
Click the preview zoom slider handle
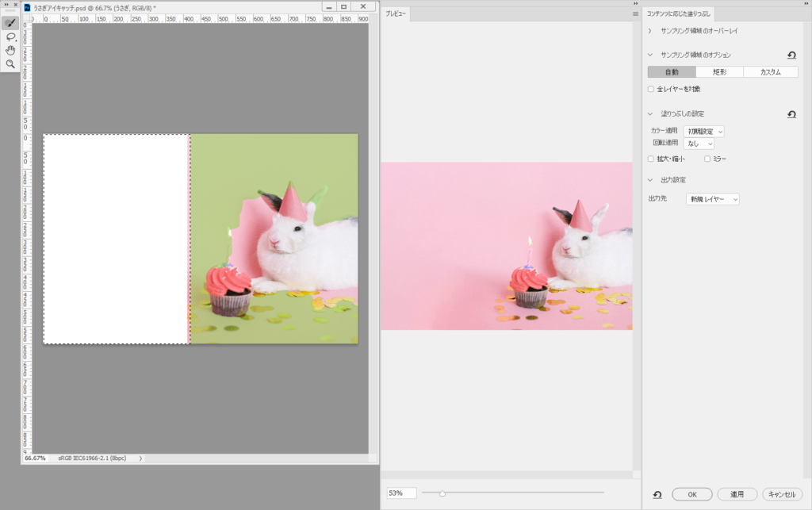coord(442,493)
